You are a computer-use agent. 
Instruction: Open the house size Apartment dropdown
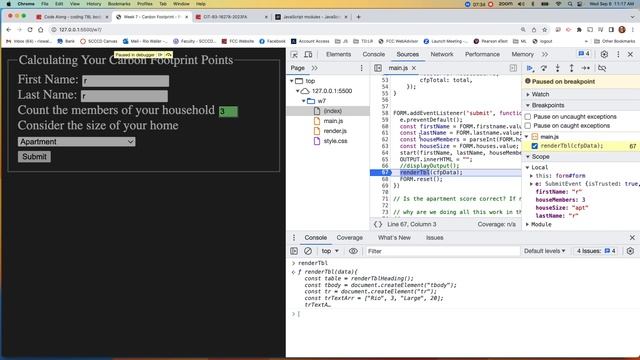(77, 142)
